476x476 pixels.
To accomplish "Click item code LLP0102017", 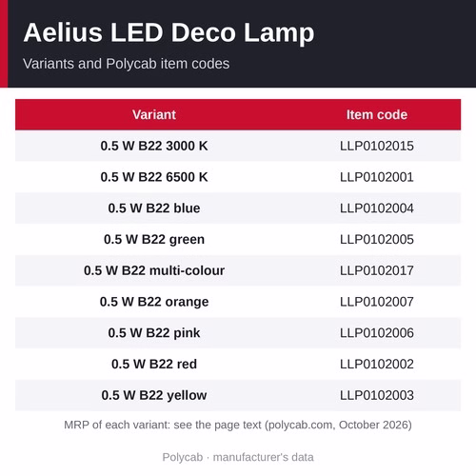I will [377, 270].
